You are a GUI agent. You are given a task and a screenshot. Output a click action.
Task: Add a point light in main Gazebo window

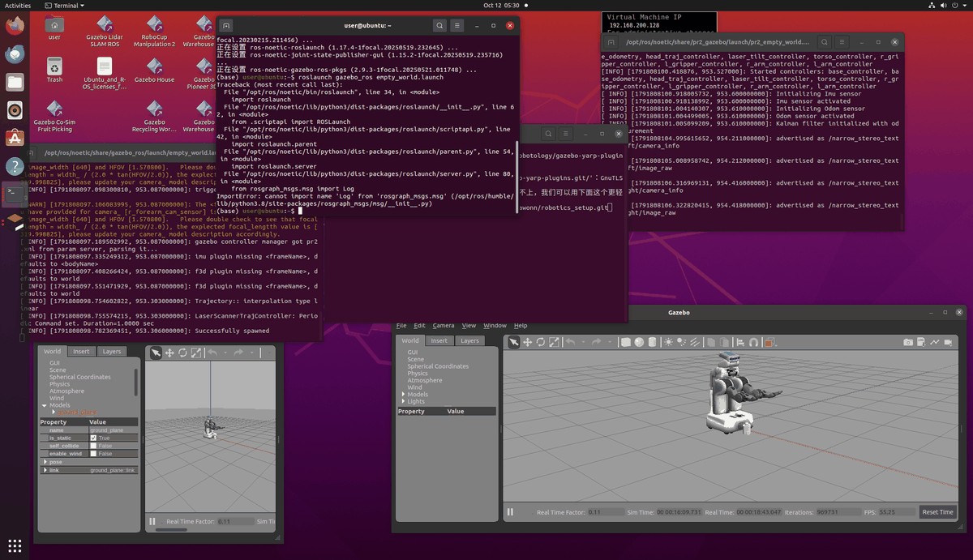pyautogui.click(x=668, y=342)
